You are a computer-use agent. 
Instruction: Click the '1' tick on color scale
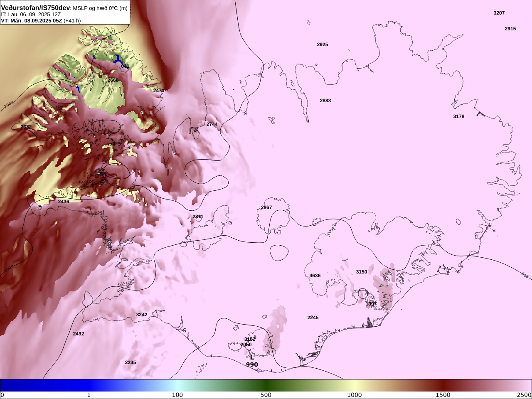[89, 395]
